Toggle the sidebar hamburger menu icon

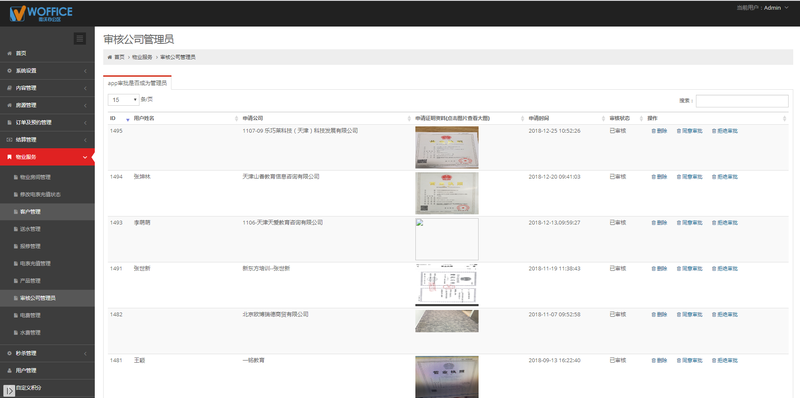80,38
